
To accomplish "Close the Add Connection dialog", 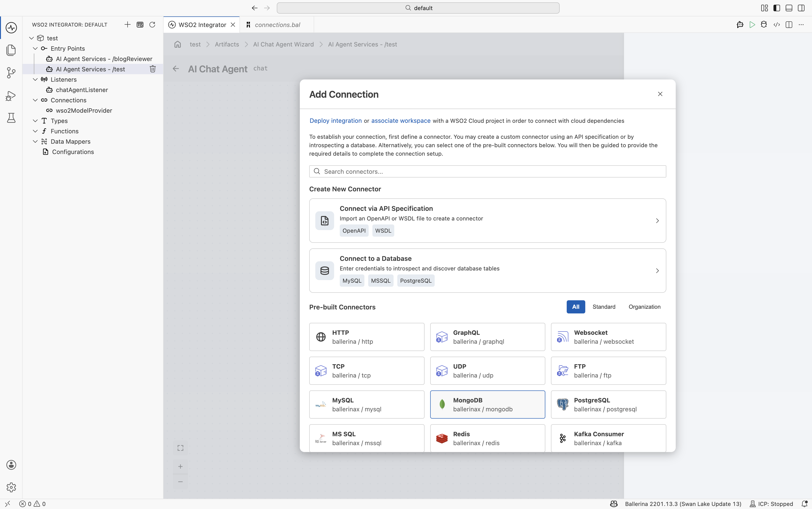I will 660,94.
